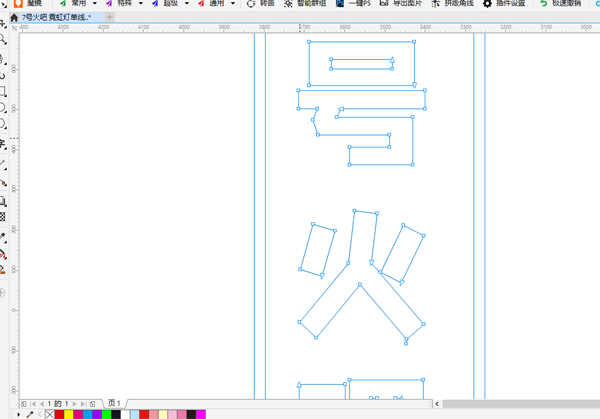This screenshot has height=419, width=600.
Task: Select the Transparency checkerboard tool
Action: coord(2,217)
